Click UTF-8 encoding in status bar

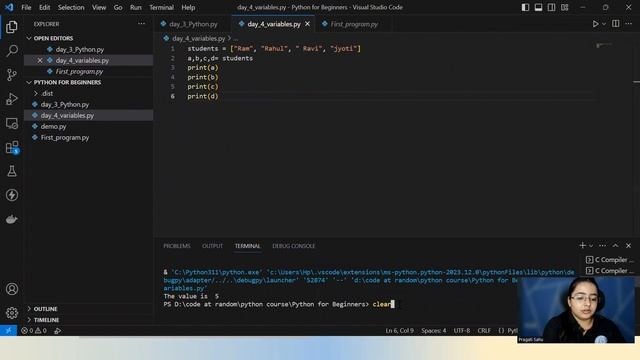462,331
